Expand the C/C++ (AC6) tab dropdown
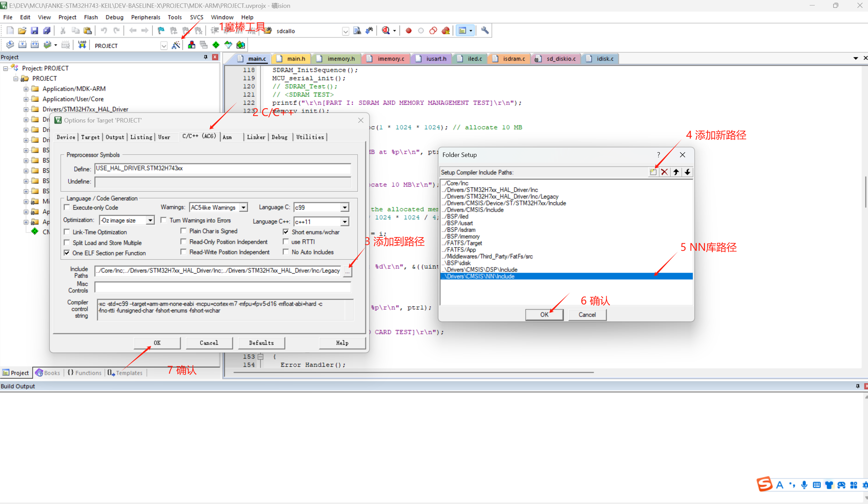868x504 pixels. [198, 137]
